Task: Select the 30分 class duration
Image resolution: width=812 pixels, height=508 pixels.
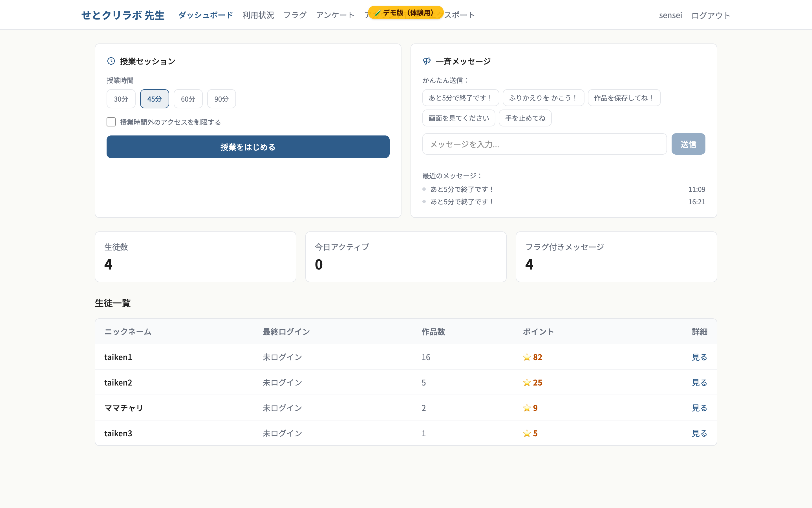Action: [121, 99]
